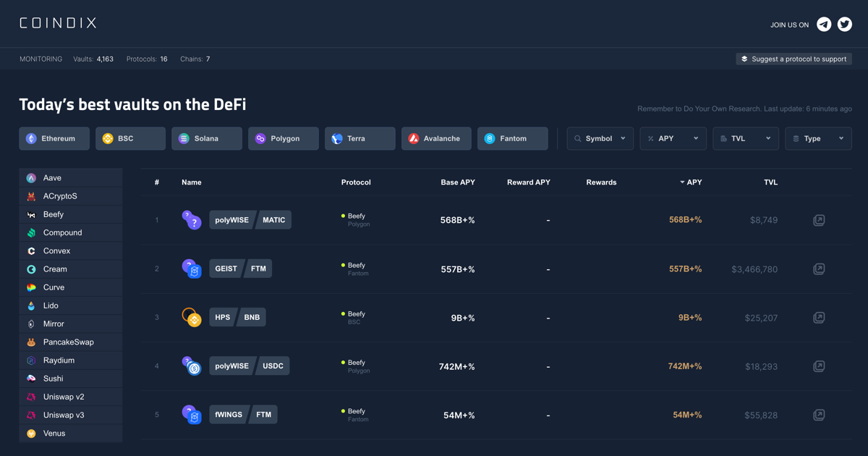
Task: Open the Symbol search dropdown
Action: point(600,138)
